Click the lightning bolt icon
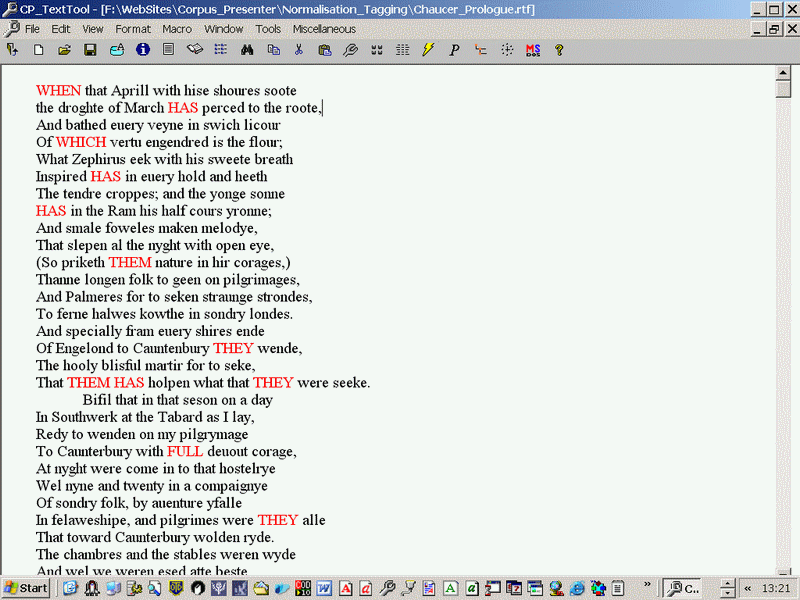The image size is (800, 600). coord(428,49)
